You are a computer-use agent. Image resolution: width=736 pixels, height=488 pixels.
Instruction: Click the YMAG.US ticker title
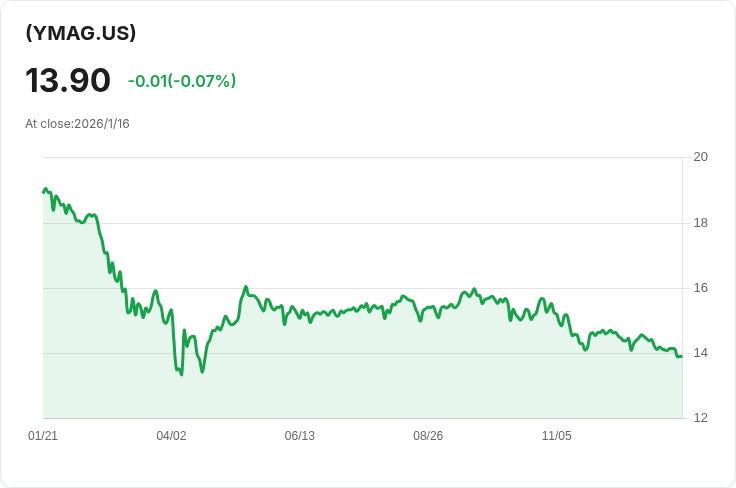point(81,33)
